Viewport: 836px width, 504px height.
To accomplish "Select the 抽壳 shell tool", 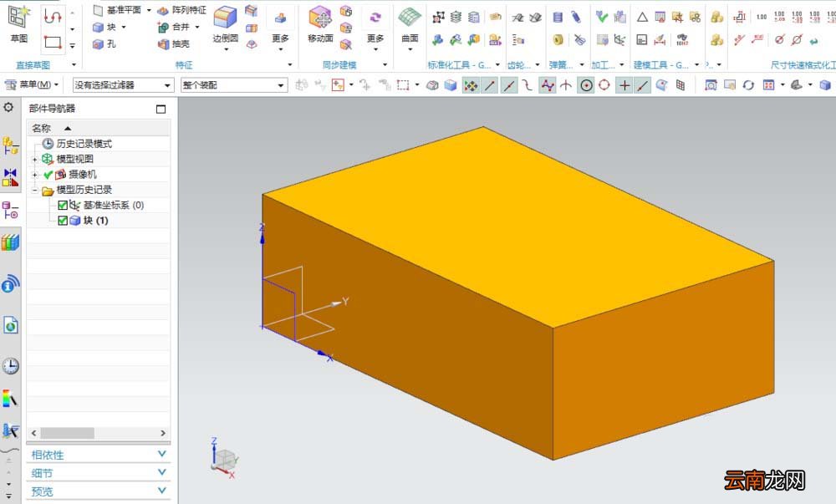I will coord(175,43).
